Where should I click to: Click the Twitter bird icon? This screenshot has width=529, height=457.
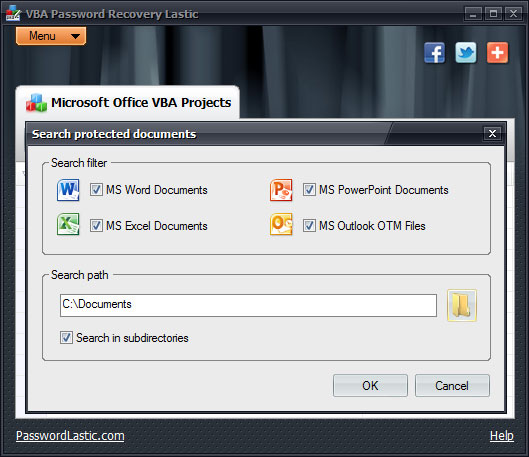pos(466,53)
